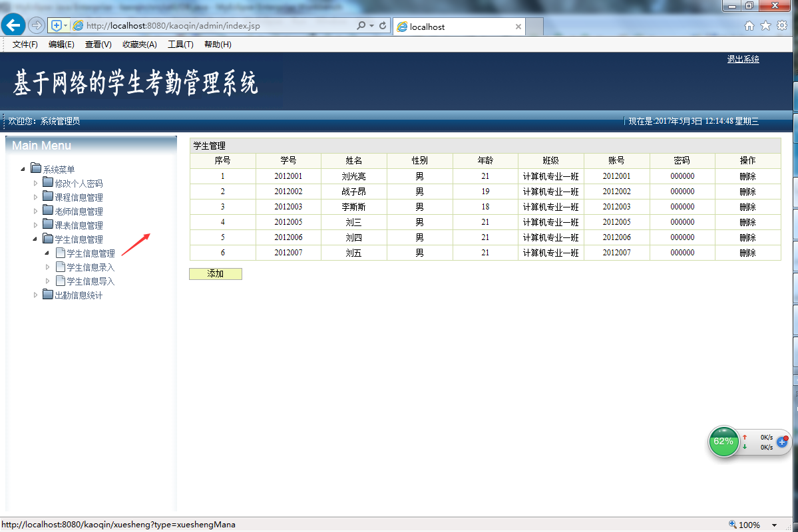798x532 pixels.
Task: Click the 添加 button
Action: pos(215,273)
